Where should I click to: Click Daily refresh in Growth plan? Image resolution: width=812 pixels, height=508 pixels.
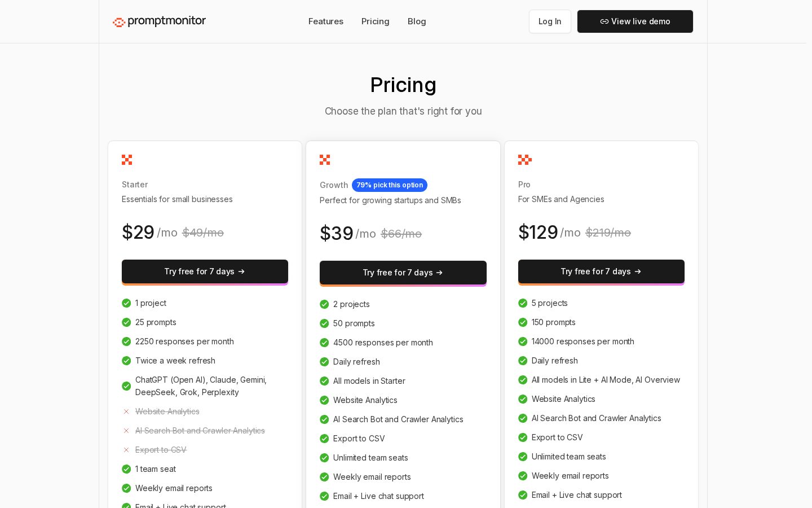tap(356, 362)
